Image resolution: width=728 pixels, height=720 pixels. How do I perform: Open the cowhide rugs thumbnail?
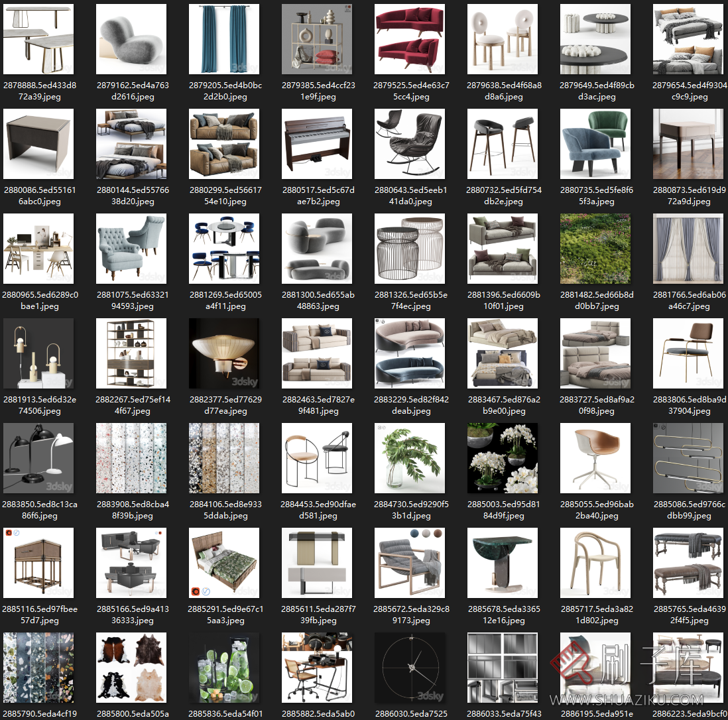[x=131, y=667]
